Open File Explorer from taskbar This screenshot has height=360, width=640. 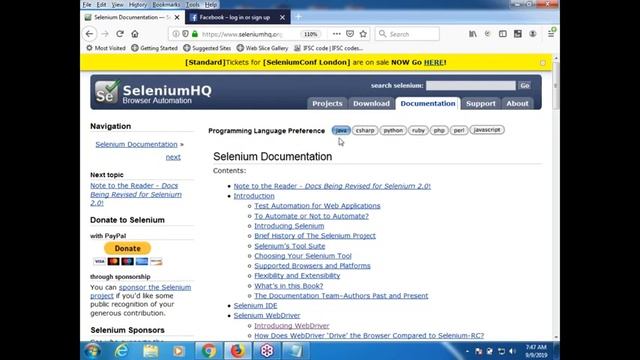coord(151,351)
